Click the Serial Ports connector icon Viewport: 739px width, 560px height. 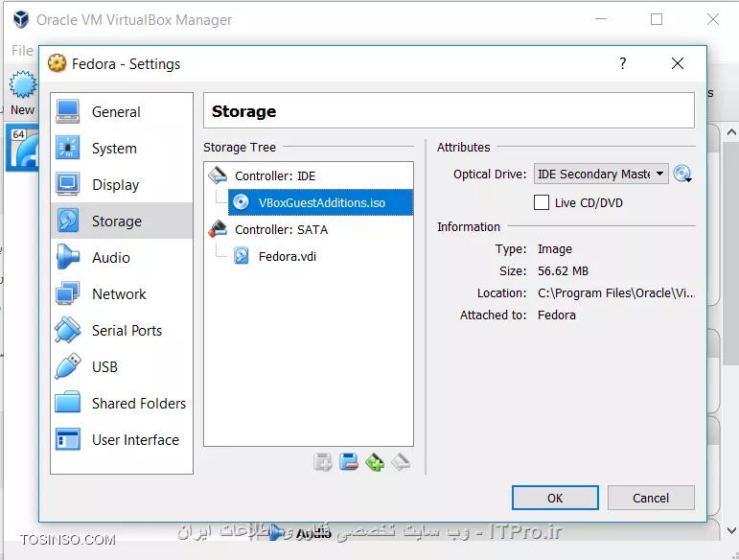[68, 330]
